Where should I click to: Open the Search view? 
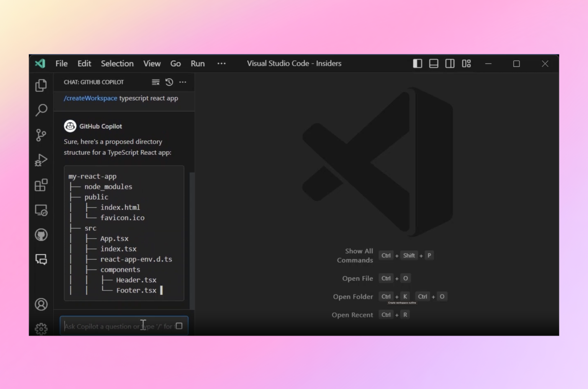[x=41, y=110]
